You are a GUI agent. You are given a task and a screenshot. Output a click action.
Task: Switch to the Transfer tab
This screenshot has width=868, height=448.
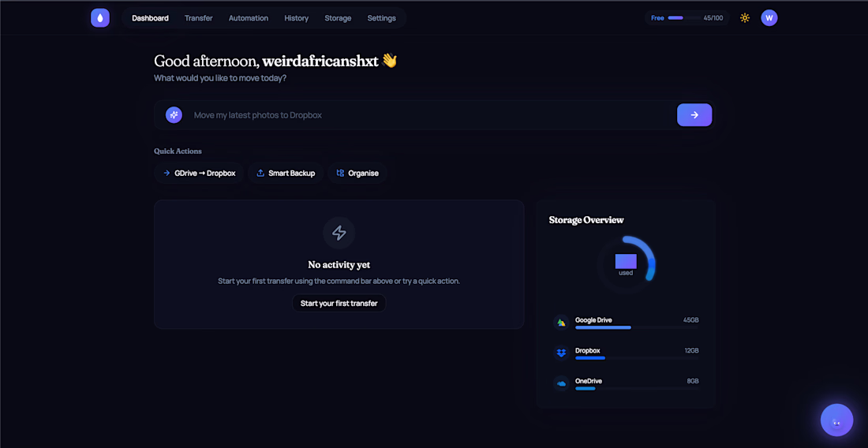pos(199,18)
